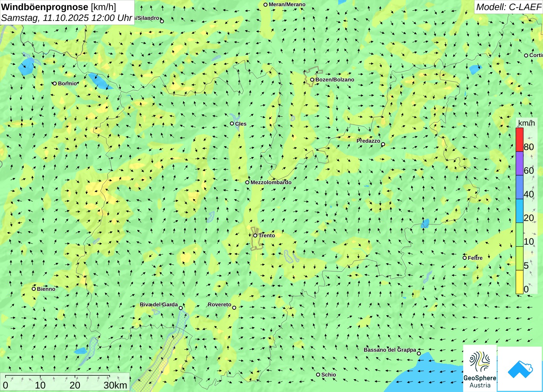
Task: Click the Meran/Merano location marker
Action: click(265, 5)
